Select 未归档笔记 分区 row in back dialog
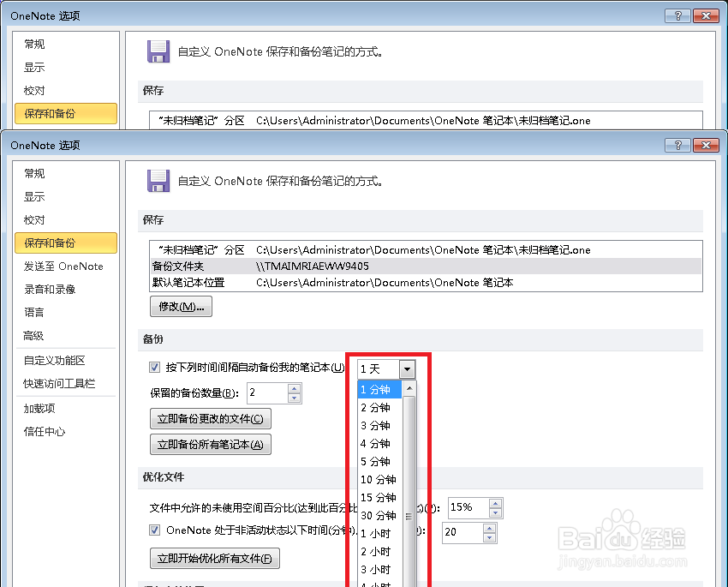728x587 pixels. [x=426, y=121]
